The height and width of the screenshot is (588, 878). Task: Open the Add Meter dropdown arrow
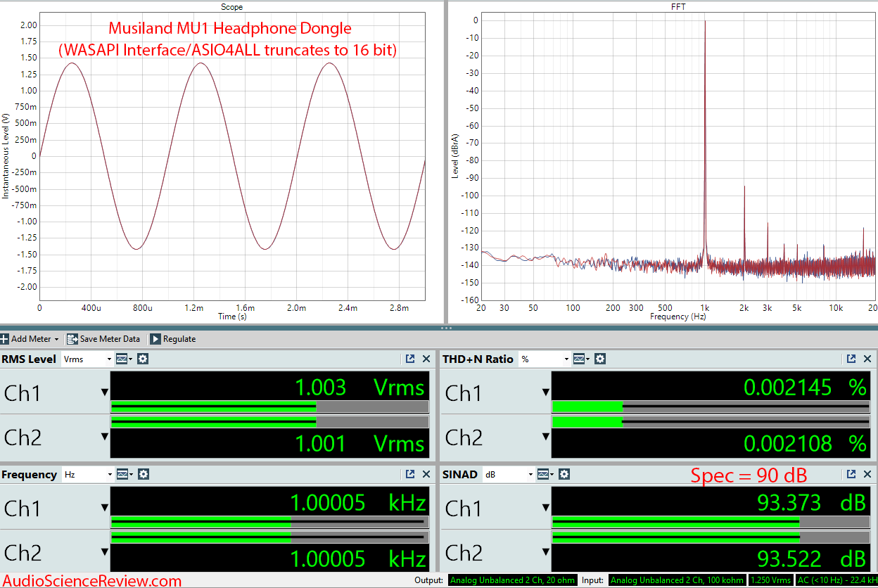[56, 339]
